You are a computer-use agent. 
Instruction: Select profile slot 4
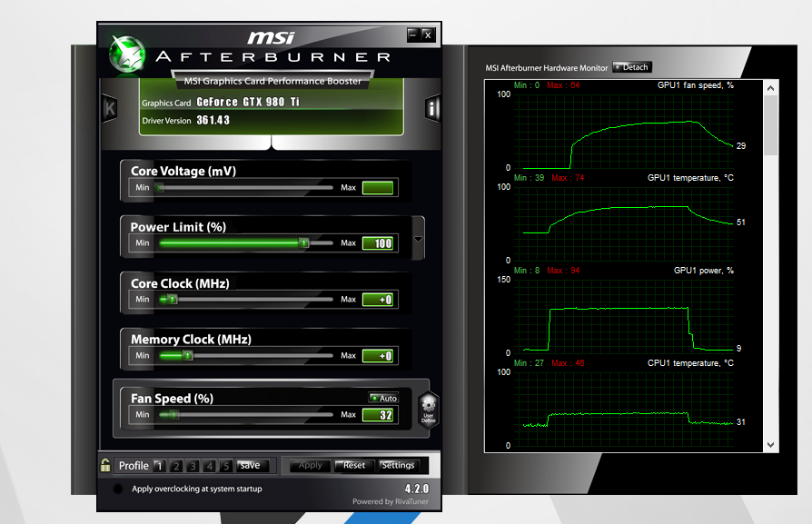(209, 466)
